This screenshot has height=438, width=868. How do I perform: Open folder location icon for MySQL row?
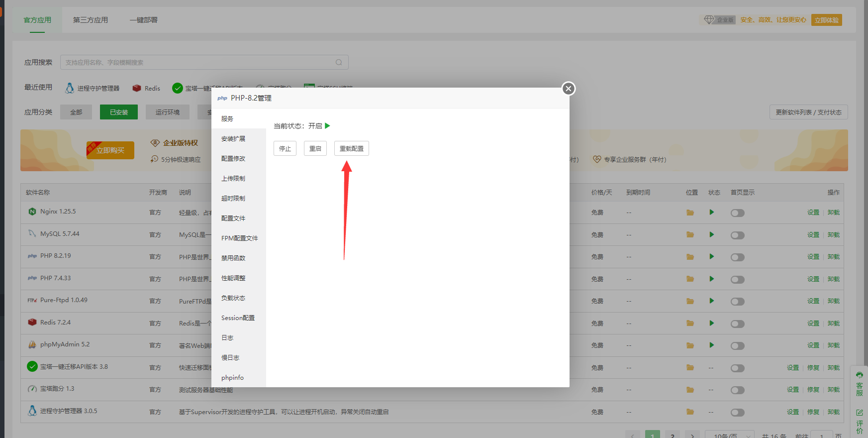pos(690,234)
